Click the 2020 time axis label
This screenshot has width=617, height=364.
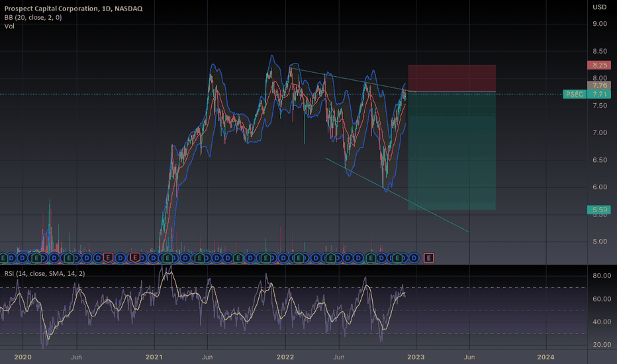pyautogui.click(x=23, y=357)
